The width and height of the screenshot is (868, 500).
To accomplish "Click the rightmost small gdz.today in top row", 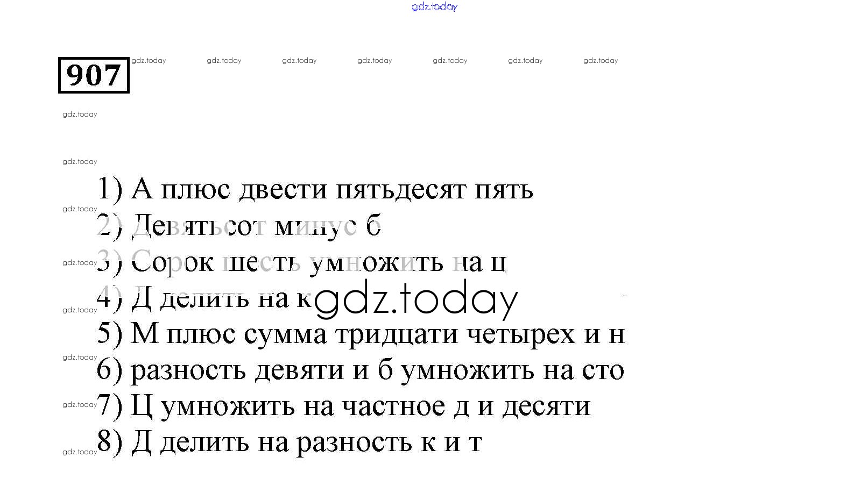I will pos(601,61).
